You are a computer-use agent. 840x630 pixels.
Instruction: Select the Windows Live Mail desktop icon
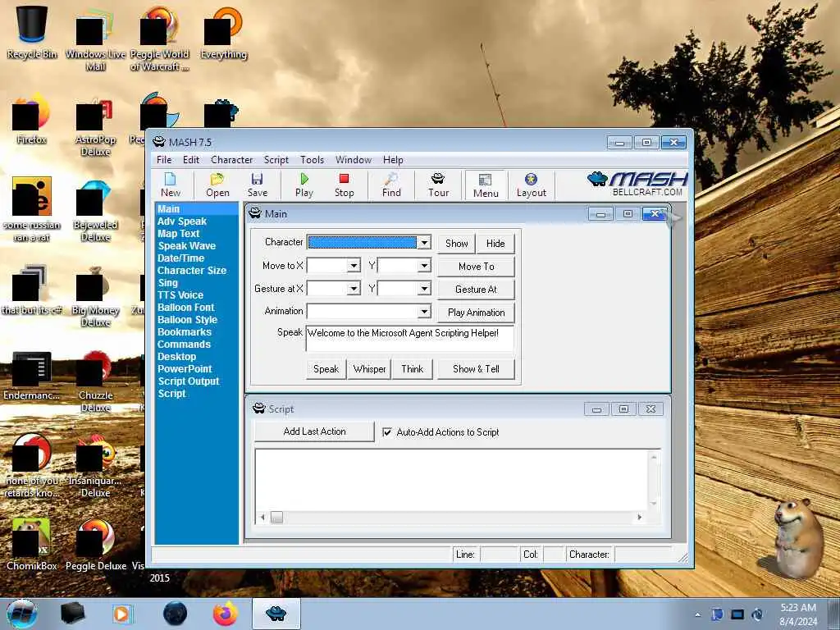[95, 39]
